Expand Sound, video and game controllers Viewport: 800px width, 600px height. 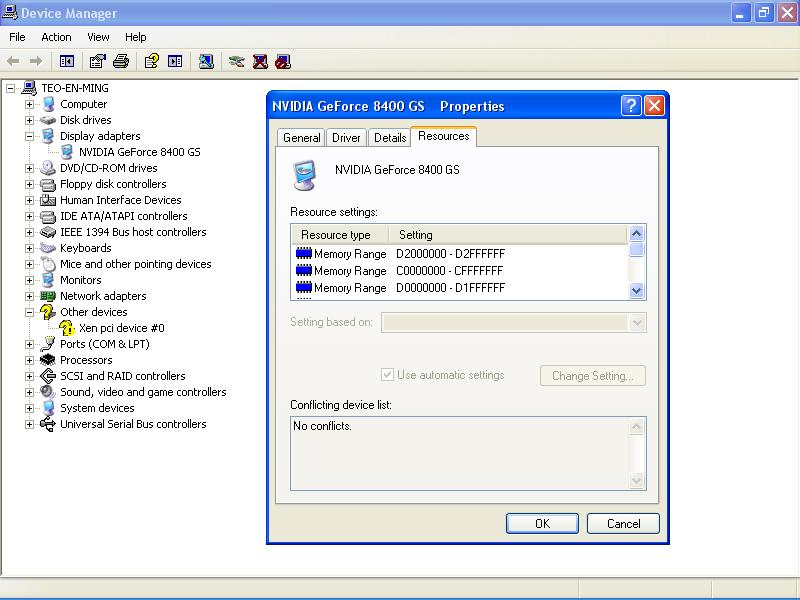[30, 392]
